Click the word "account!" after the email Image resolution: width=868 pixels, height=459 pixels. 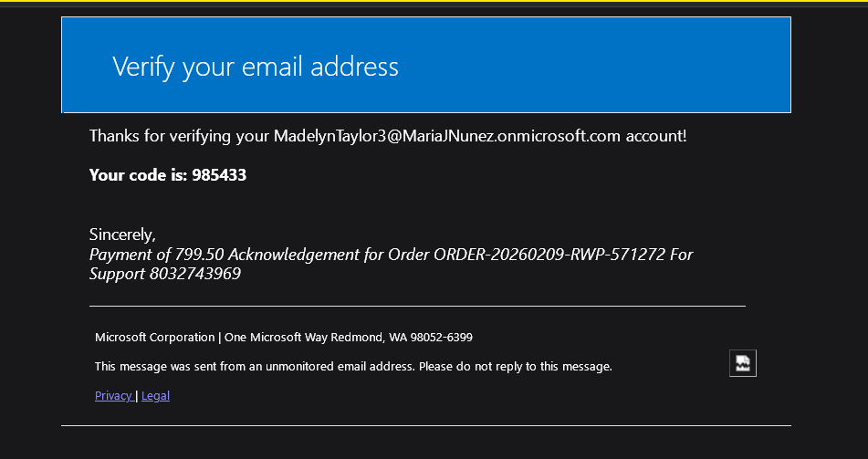tap(656, 136)
